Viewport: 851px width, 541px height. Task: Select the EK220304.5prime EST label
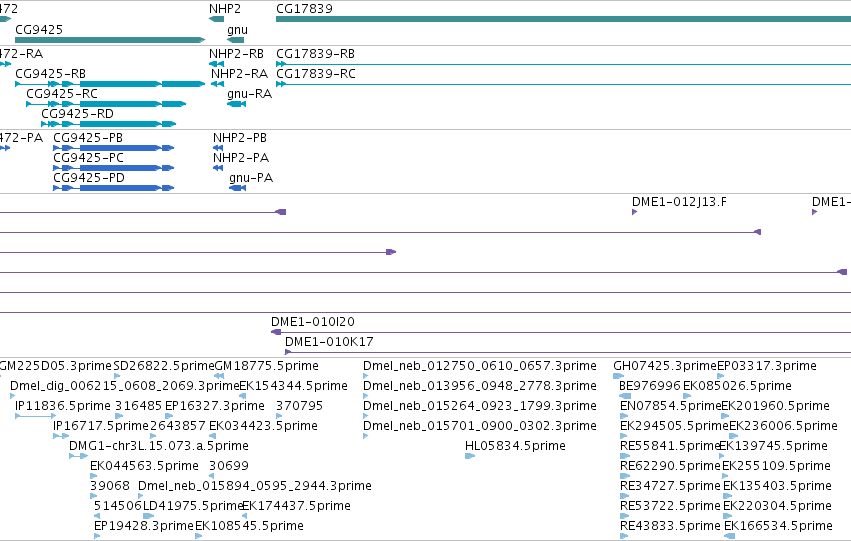777,506
